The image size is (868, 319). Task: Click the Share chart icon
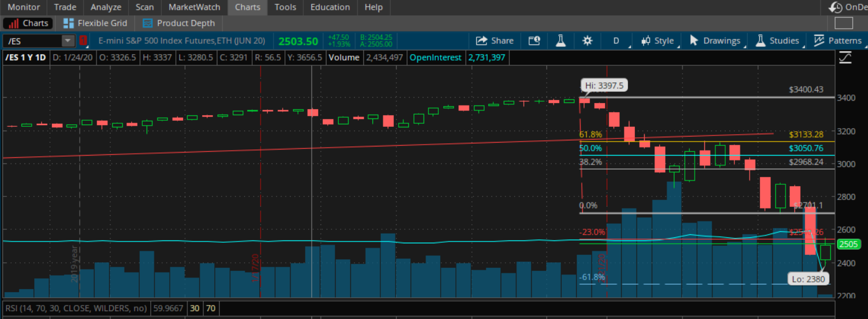tap(481, 40)
